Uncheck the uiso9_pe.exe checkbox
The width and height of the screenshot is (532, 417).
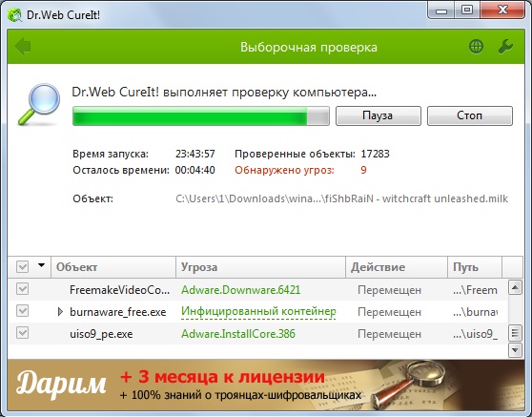[22, 333]
